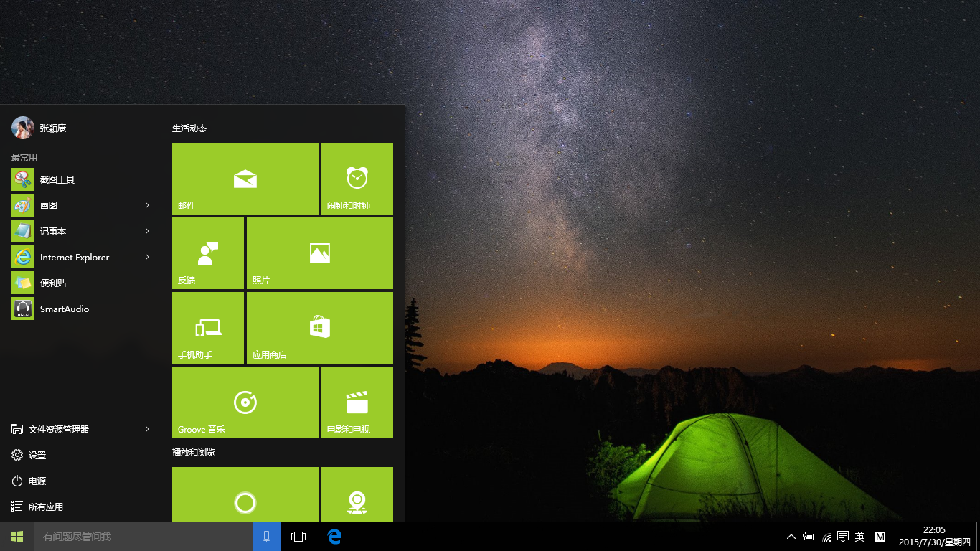Click the Windows Start button
Image resolution: width=980 pixels, height=551 pixels.
pos(17,537)
